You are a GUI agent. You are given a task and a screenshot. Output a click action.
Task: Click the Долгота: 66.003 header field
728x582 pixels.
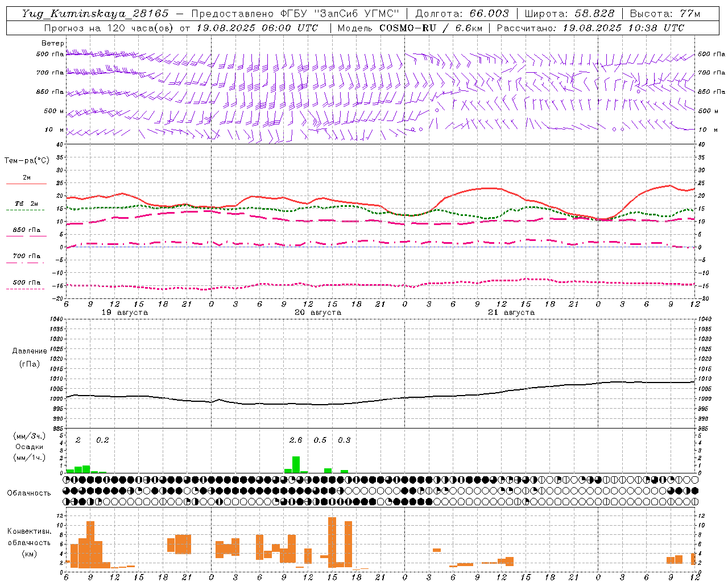(462, 14)
